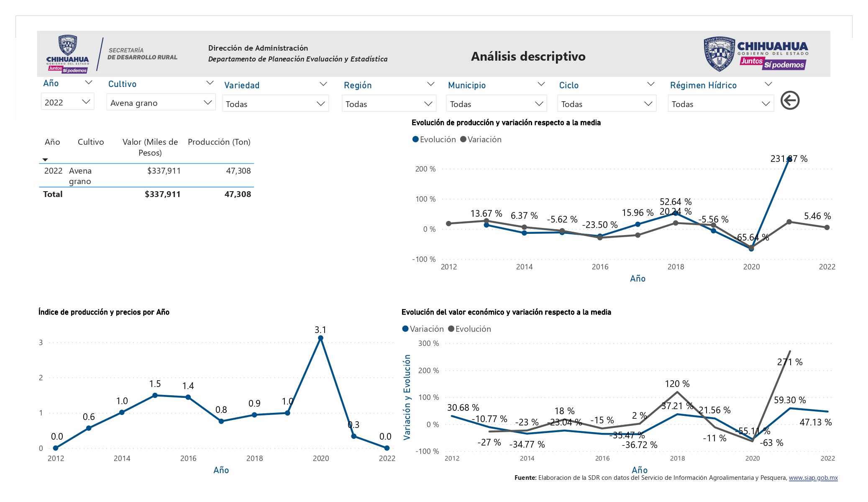Open the Municipio Todas dropdown

pyautogui.click(x=496, y=104)
